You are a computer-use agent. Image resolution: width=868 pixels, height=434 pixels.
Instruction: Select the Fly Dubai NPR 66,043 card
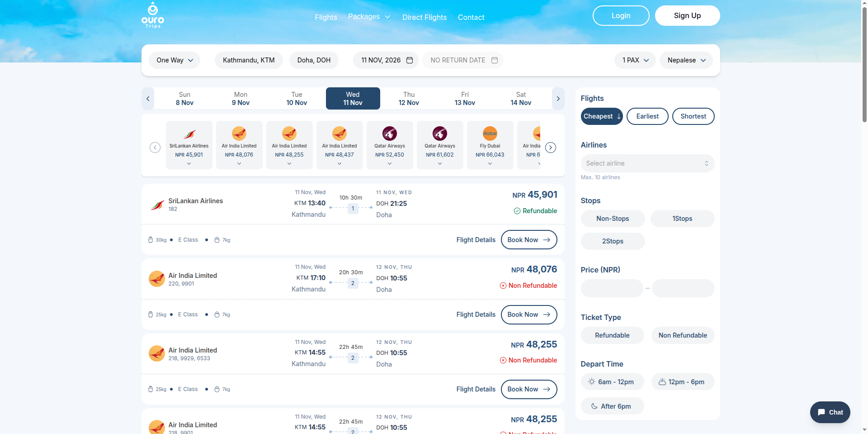tap(490, 145)
